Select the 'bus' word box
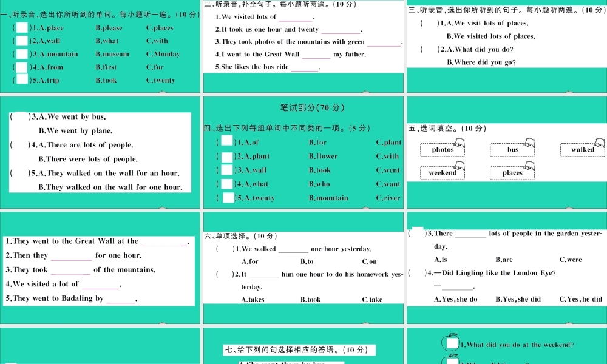The height and width of the screenshot is (364, 607). (512, 150)
